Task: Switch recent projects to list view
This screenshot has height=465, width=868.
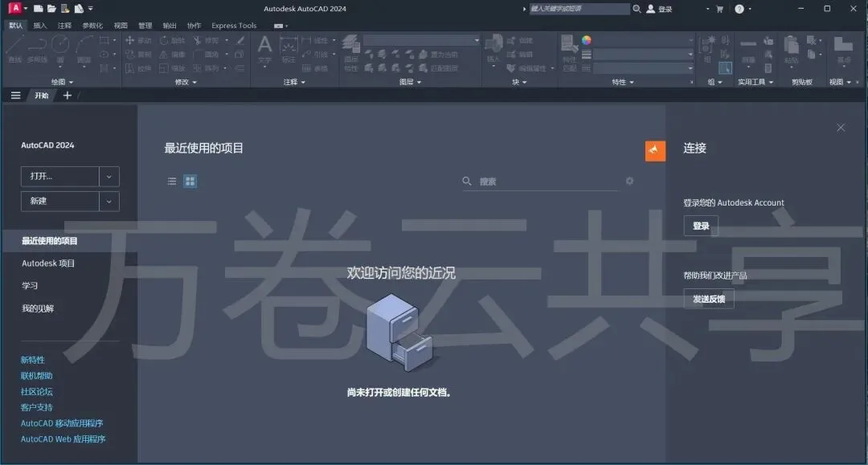Action: pyautogui.click(x=172, y=181)
